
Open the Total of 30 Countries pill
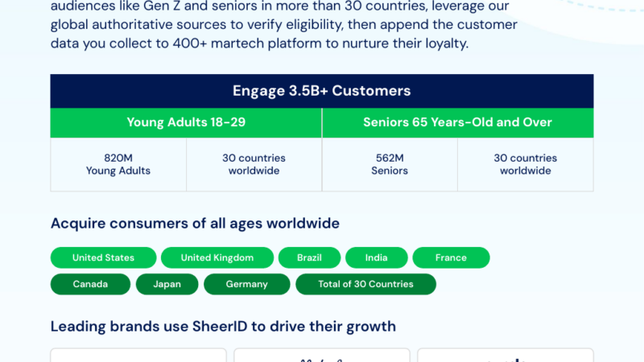pos(365,284)
